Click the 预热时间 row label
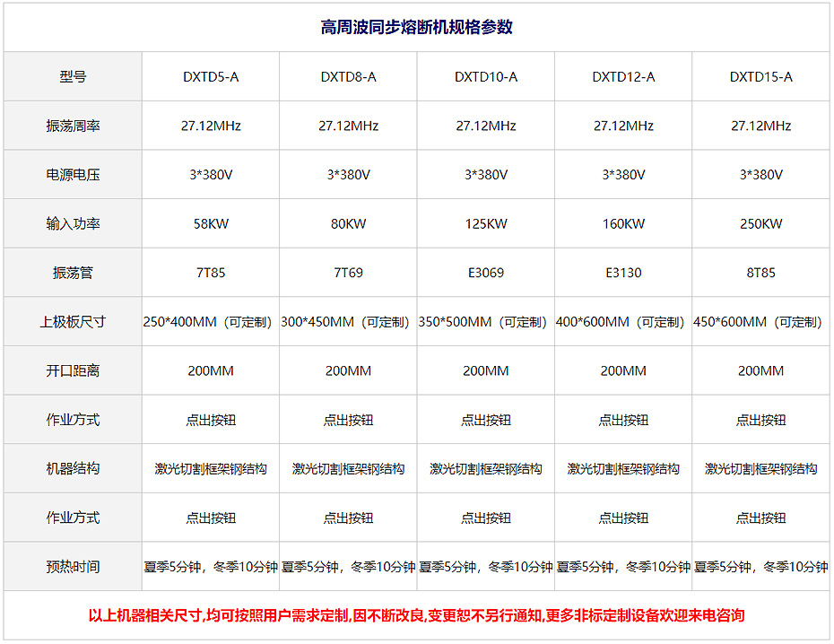 click(x=73, y=567)
